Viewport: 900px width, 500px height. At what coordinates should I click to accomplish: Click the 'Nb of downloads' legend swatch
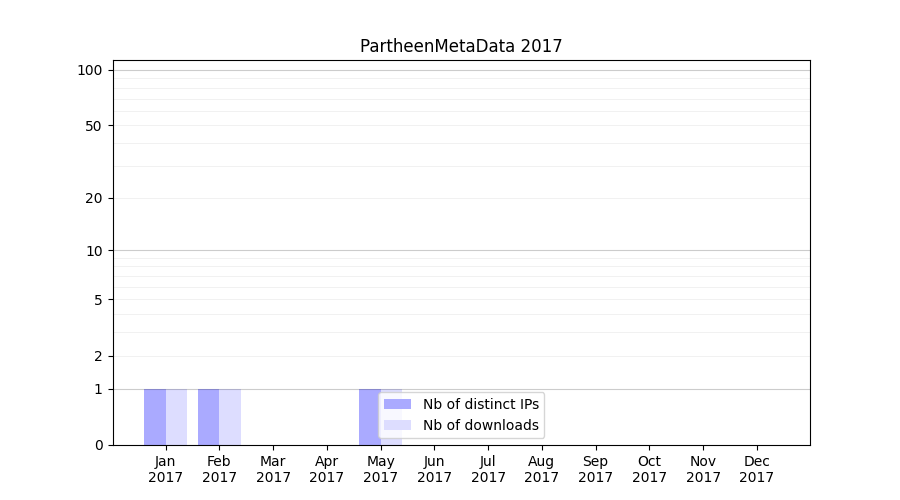pyautogui.click(x=397, y=425)
